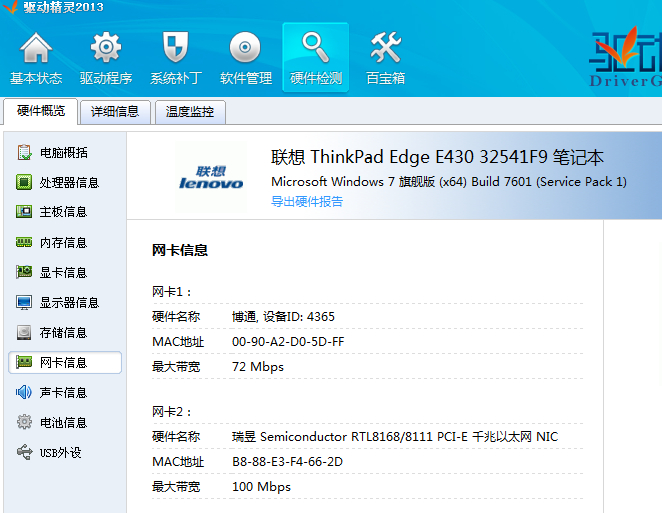
Task: Select 网卡信息 in the sidebar
Action: pyautogui.click(x=65, y=362)
